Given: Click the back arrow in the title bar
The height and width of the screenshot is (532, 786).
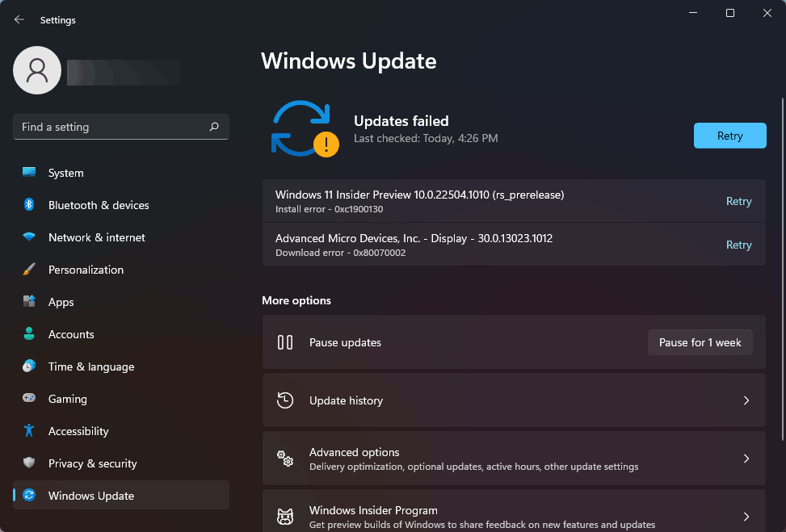Looking at the screenshot, I should (18, 19).
